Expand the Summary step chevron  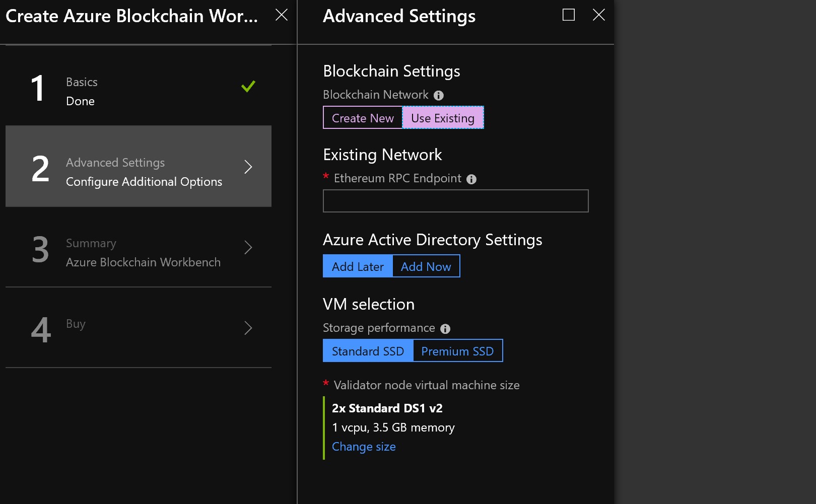pyautogui.click(x=248, y=247)
